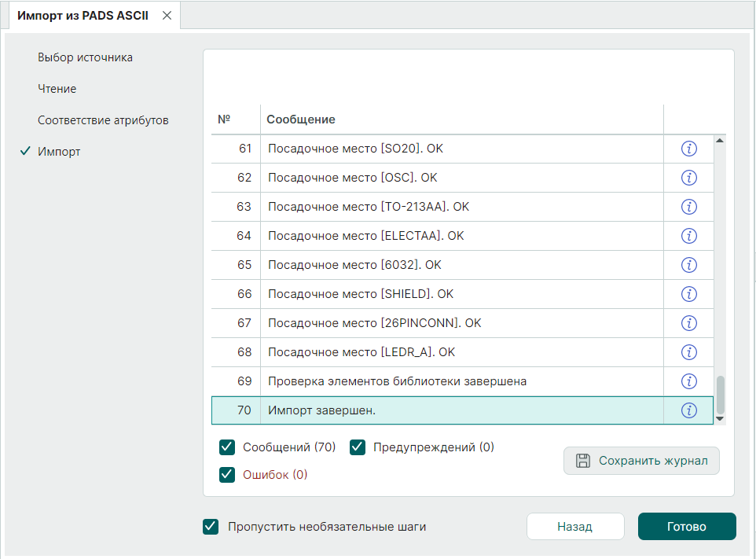Toggle the Ошибок (0) checkbox
This screenshot has height=559, width=756.
pyautogui.click(x=228, y=475)
